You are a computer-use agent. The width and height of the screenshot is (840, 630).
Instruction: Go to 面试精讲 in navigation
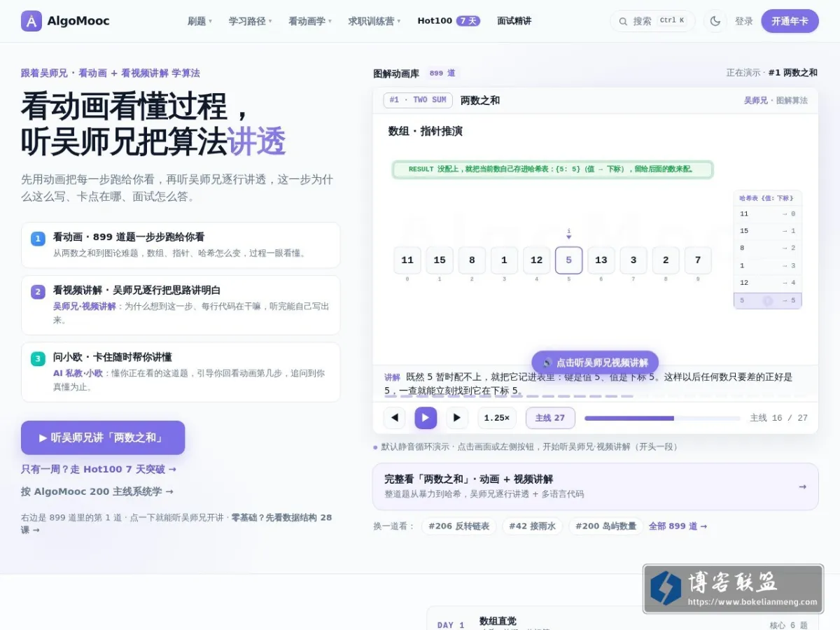[x=514, y=21]
